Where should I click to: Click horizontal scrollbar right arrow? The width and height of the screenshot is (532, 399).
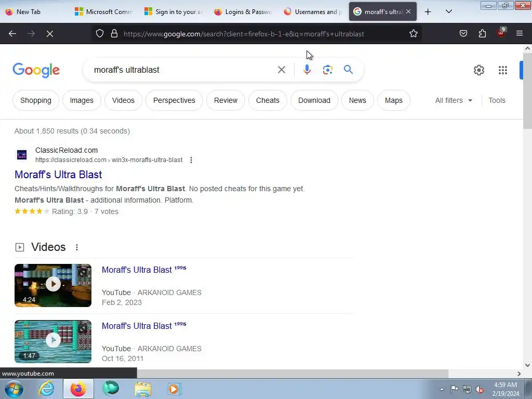pos(519,374)
